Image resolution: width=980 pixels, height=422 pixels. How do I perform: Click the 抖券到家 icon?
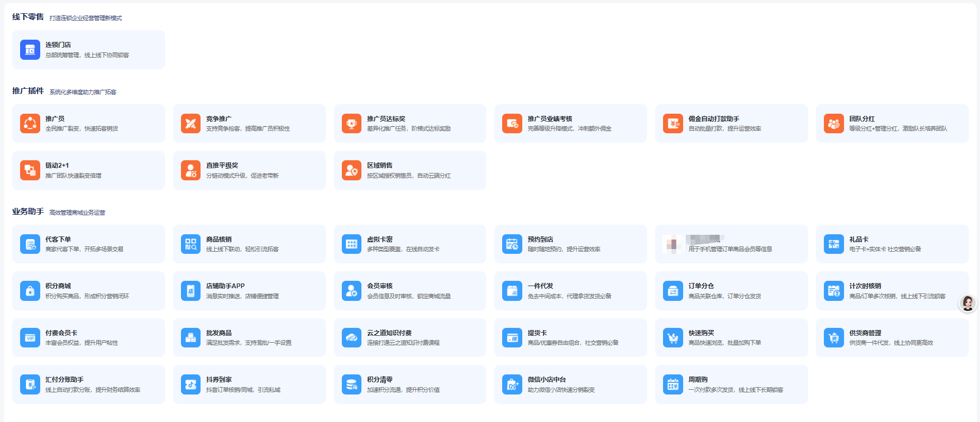tap(190, 384)
